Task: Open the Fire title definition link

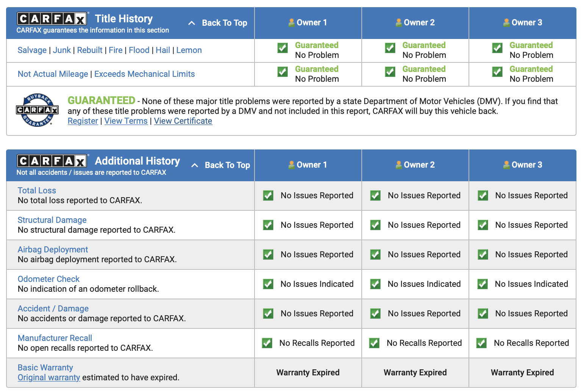Action: (x=116, y=50)
